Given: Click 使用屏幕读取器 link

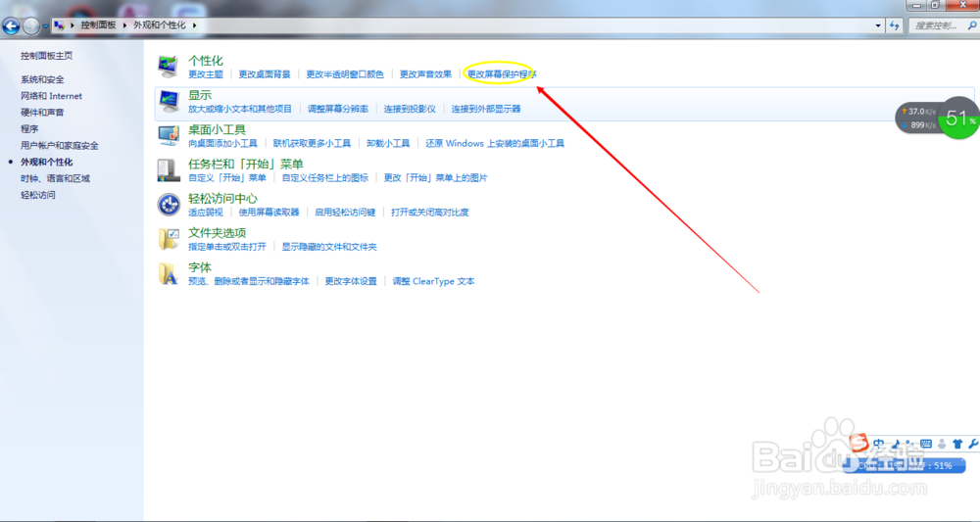Looking at the screenshot, I should [x=269, y=213].
